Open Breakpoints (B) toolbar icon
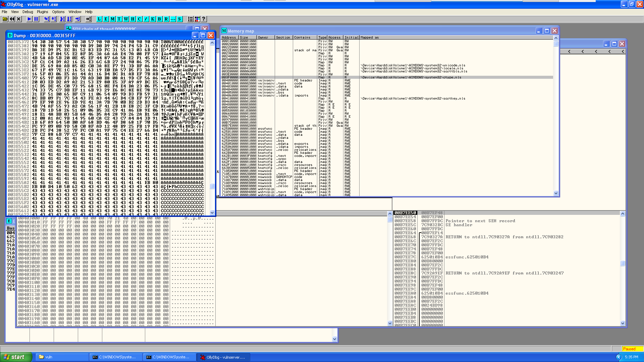644x362 pixels. [160, 19]
